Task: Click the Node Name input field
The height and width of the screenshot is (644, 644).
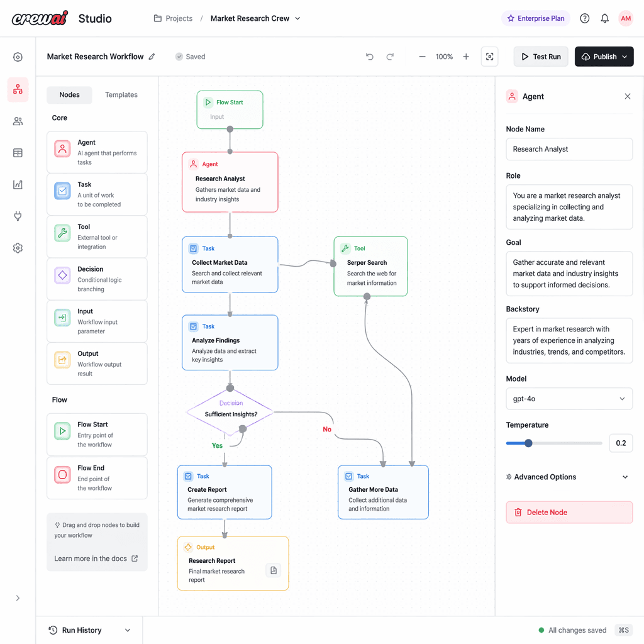Action: click(569, 149)
